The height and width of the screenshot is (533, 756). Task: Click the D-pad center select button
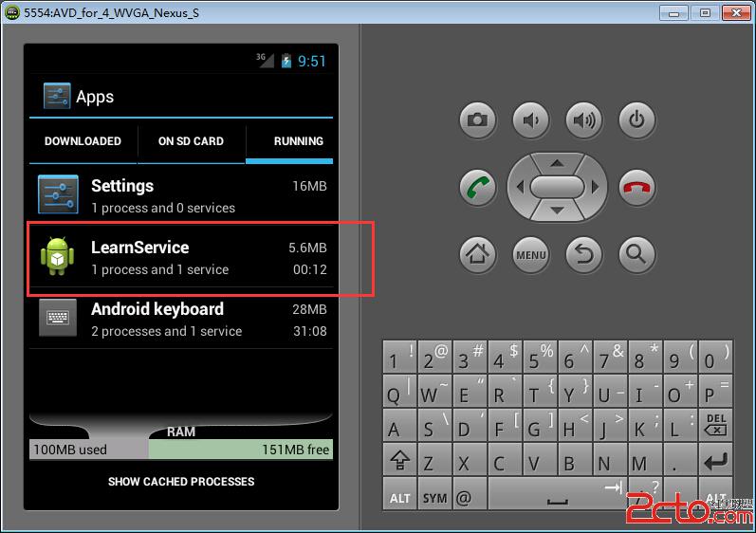point(558,187)
